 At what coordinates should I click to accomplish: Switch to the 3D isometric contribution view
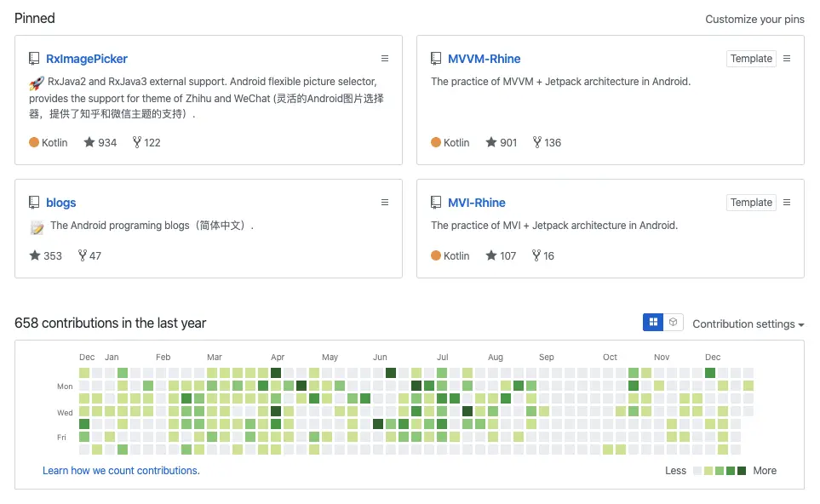coord(673,323)
